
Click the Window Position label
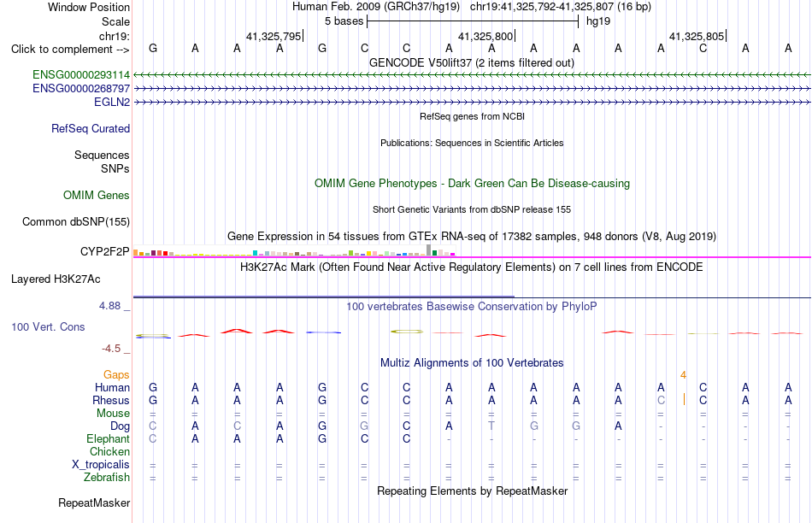pyautogui.click(x=89, y=7)
